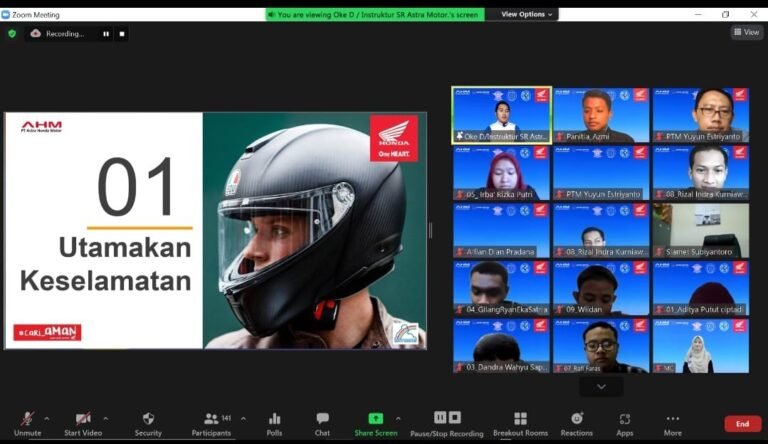Open Polls
Image resolution: width=768 pixels, height=444 pixels.
tap(274, 424)
